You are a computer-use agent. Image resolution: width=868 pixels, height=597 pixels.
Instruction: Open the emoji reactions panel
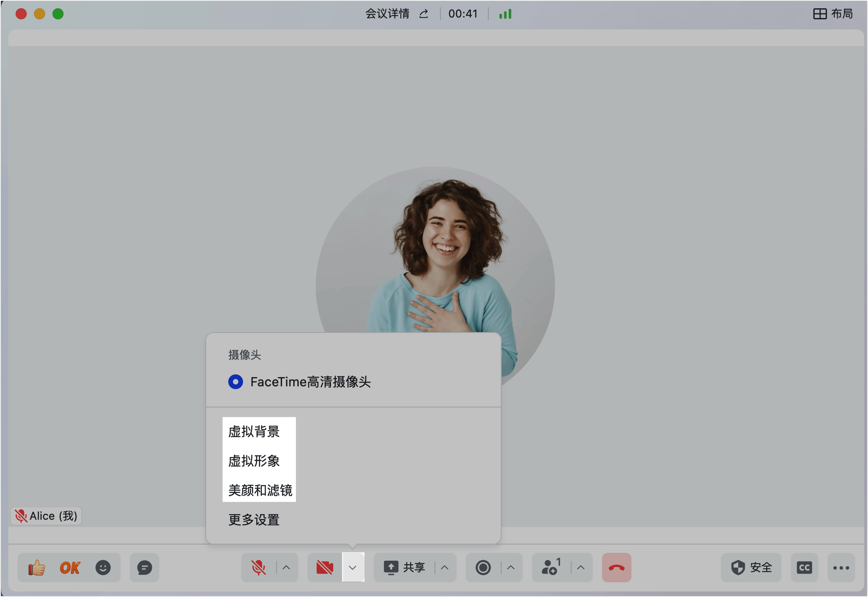click(103, 568)
